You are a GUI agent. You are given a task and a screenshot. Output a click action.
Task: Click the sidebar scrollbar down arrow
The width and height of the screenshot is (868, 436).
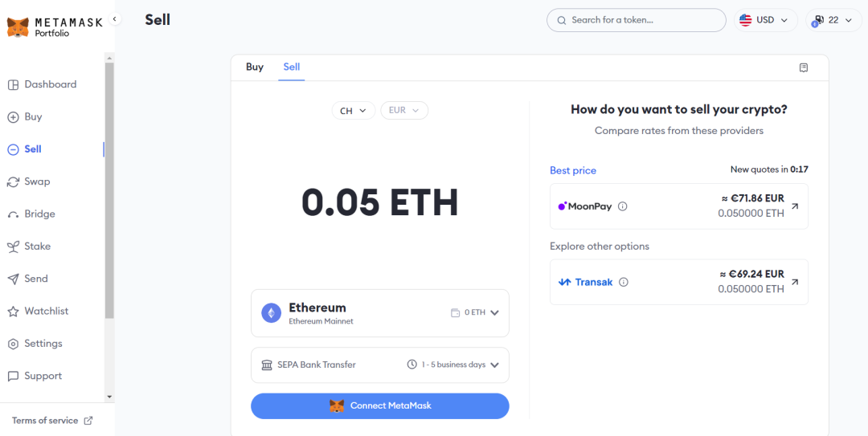pyautogui.click(x=109, y=397)
